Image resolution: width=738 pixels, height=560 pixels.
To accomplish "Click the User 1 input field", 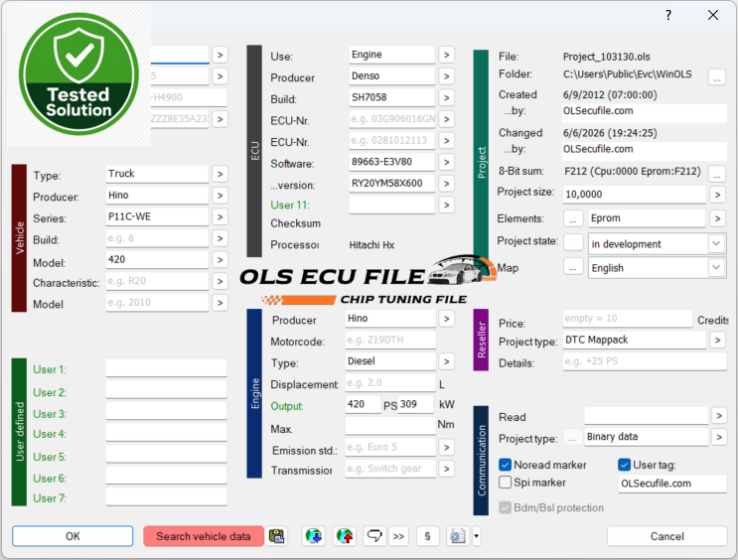I will tap(166, 368).
